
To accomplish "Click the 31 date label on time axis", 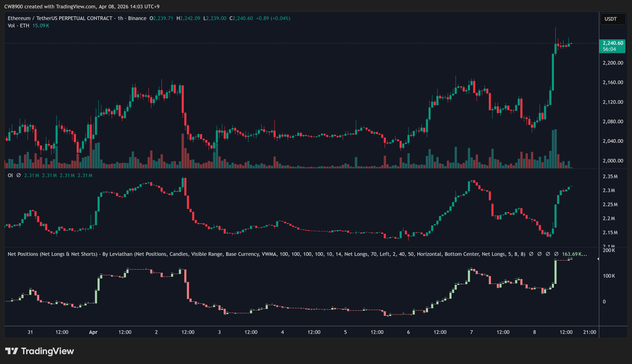I will (30, 332).
